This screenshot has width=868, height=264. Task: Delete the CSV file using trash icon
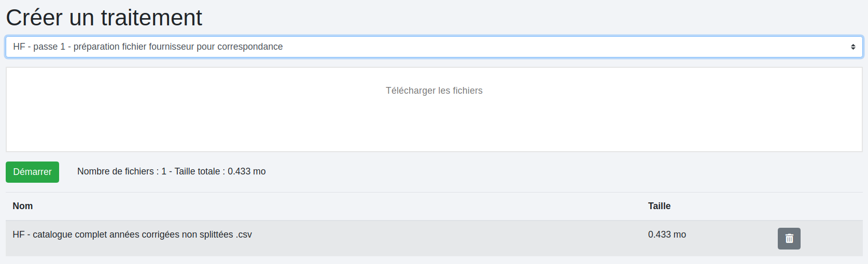point(789,239)
